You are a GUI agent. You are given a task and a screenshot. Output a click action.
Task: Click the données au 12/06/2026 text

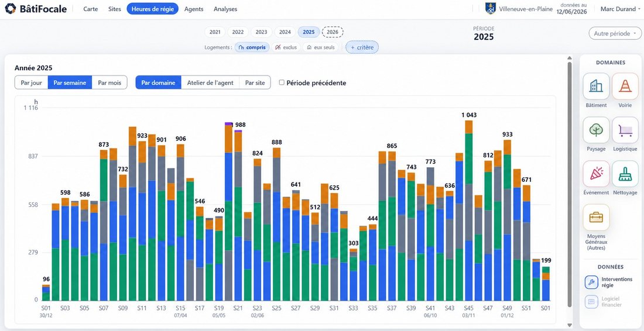[572, 9]
